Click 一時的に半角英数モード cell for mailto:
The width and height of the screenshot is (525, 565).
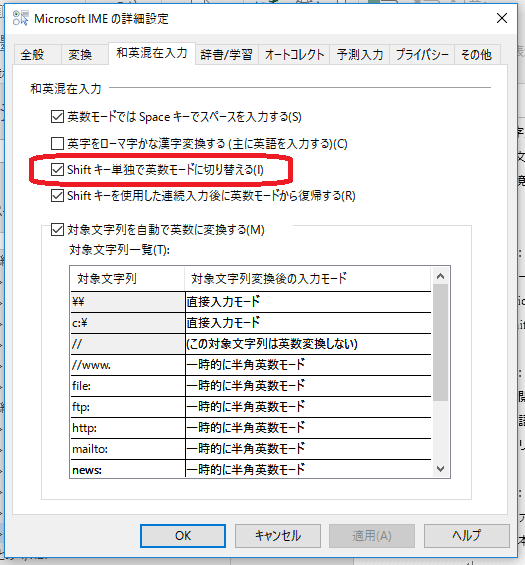click(308, 449)
